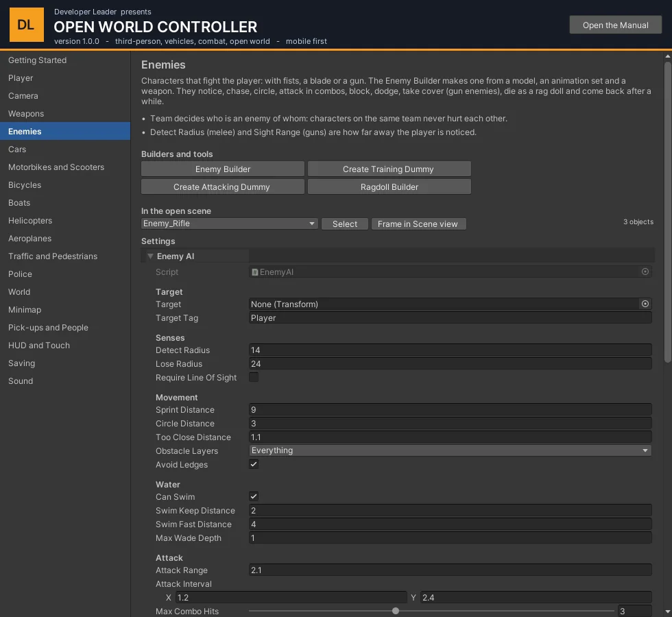Viewport: 672px width, 617px height.
Task: Click the Script field object picker circle
Action: point(645,271)
